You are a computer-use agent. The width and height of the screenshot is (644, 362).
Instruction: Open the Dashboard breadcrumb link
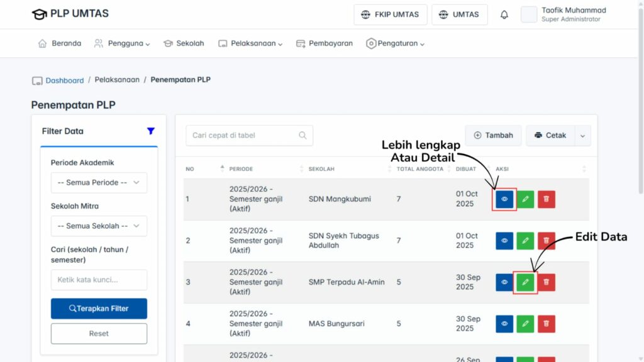point(64,80)
